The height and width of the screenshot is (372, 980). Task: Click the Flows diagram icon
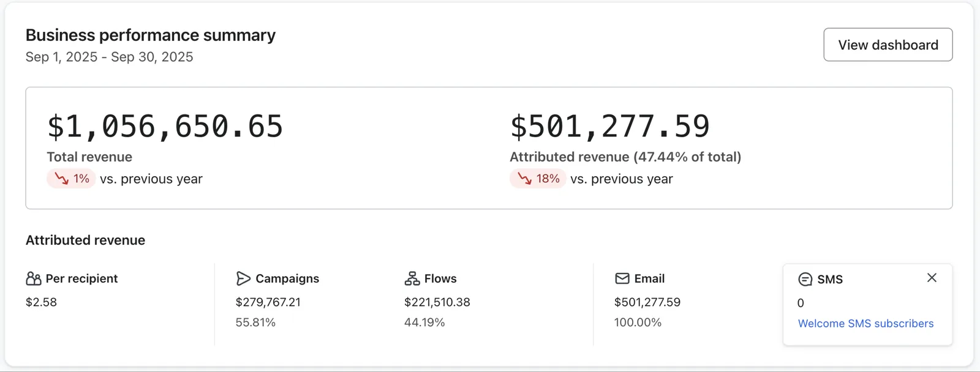(x=412, y=279)
